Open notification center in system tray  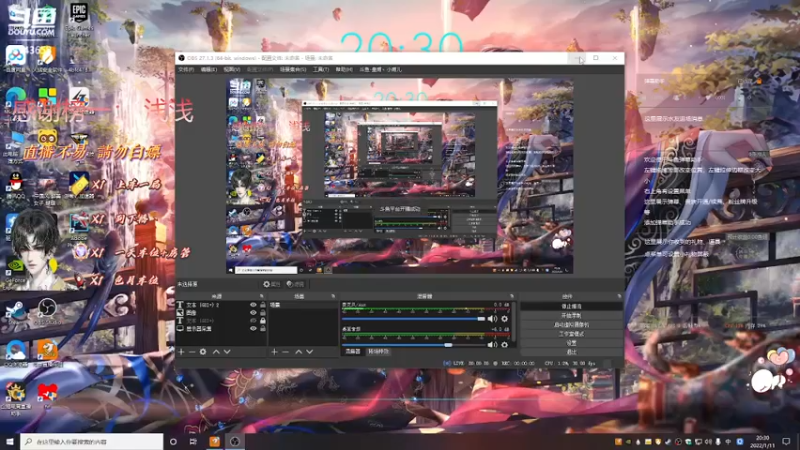pos(786,441)
